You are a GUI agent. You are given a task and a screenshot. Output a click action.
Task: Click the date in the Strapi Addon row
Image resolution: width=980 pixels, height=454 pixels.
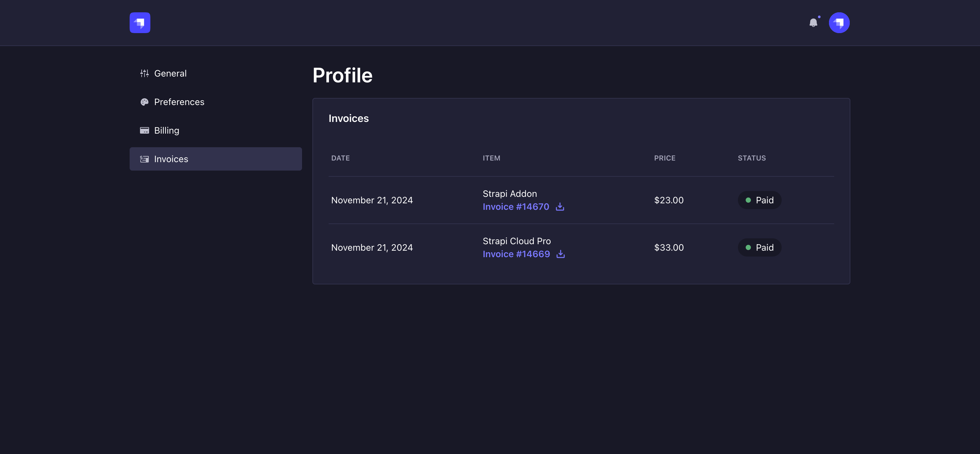click(372, 200)
